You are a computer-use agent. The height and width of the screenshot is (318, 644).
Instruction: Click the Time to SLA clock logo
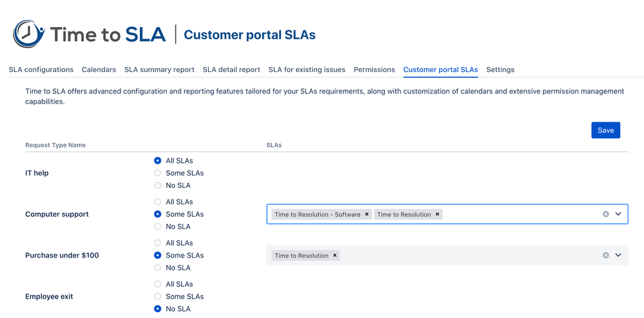tap(29, 34)
